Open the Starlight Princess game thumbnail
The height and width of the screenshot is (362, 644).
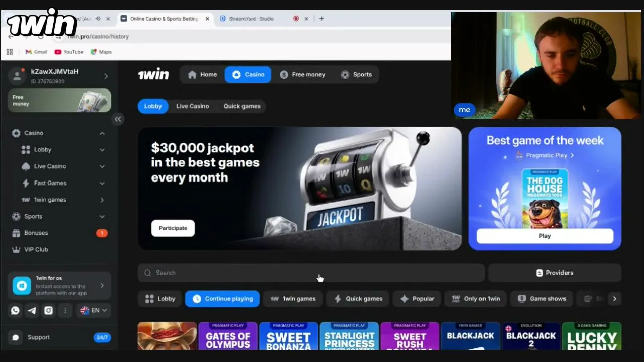pyautogui.click(x=349, y=336)
